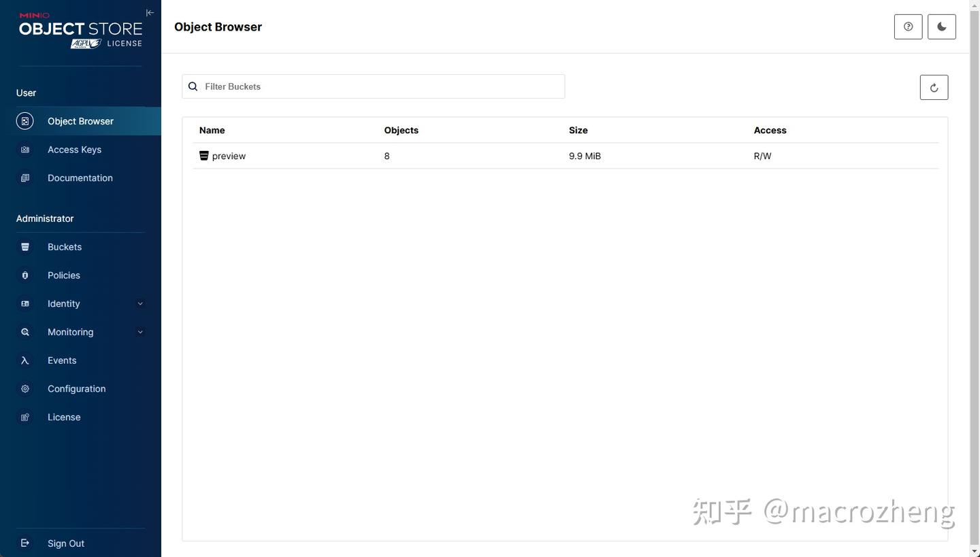The width and height of the screenshot is (980, 557).
Task: Toggle dark mode with the moon icon
Action: click(941, 27)
